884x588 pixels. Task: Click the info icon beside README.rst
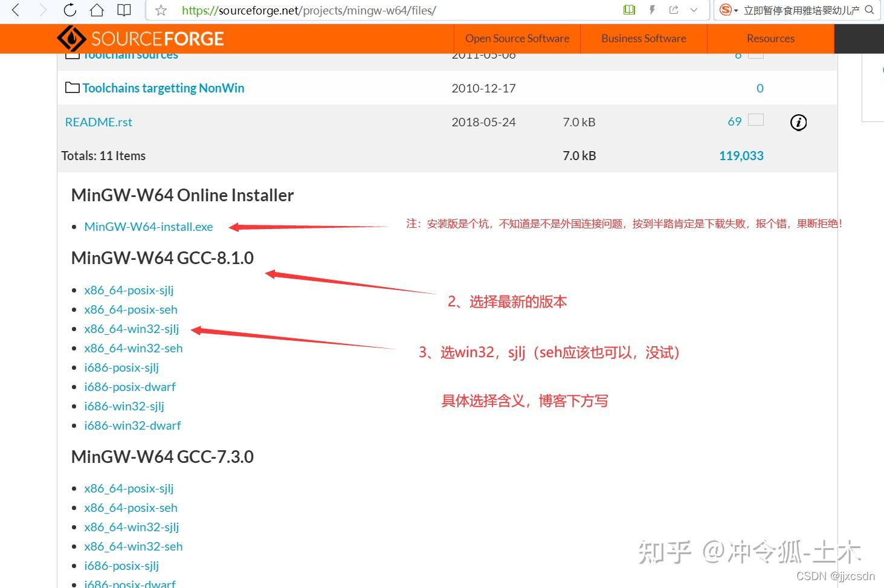(x=798, y=122)
